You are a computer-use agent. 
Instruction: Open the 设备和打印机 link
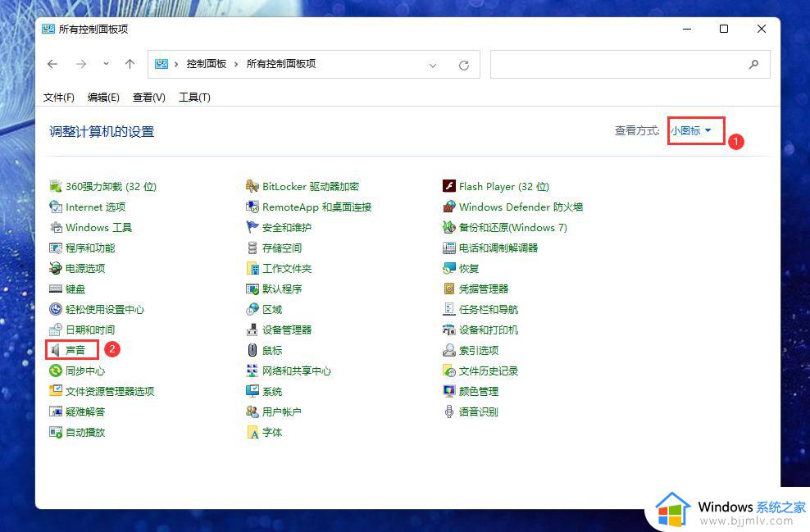pyautogui.click(x=488, y=330)
